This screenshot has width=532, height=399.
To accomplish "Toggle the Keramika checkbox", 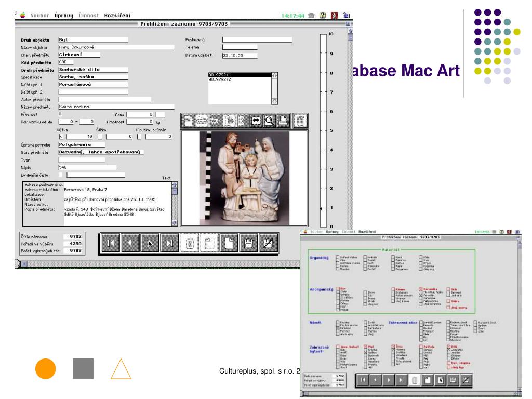I will point(421,289).
